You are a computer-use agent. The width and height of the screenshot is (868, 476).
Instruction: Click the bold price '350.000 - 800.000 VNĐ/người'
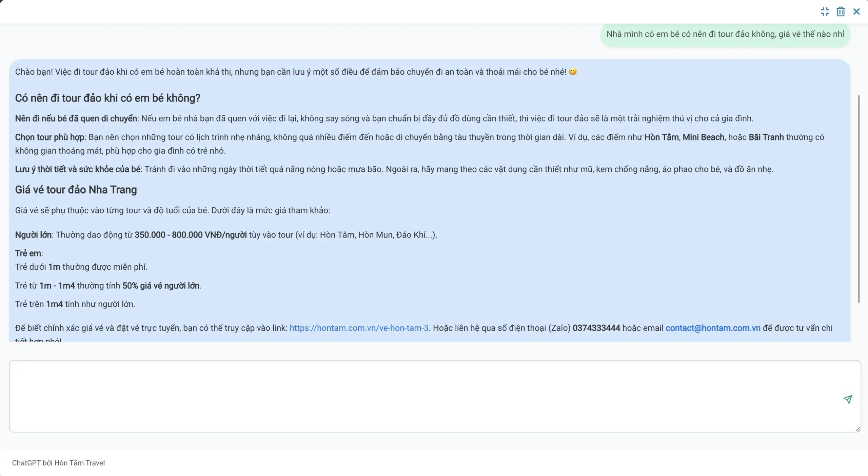pyautogui.click(x=191, y=235)
